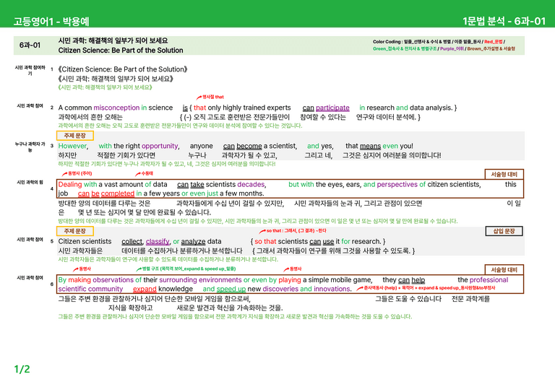This screenshot has height=392, width=555.
Task: Click the "주제 문장" tag above sentence 3
Action: click(74, 136)
